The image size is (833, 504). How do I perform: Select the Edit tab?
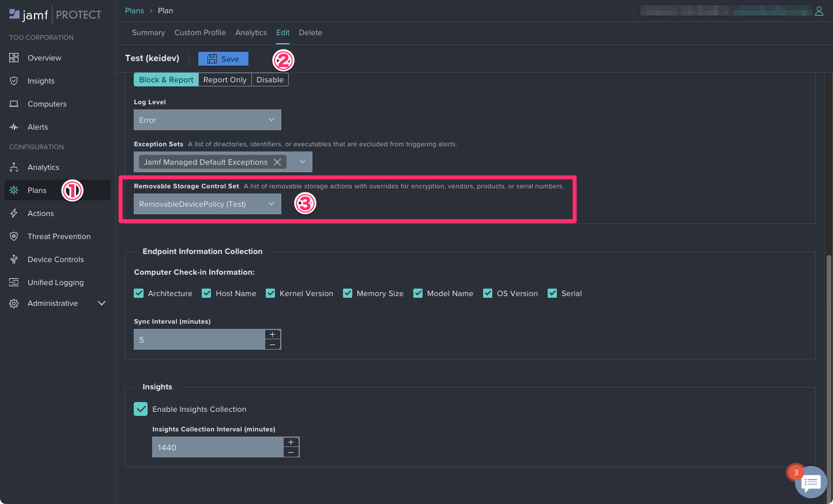tap(282, 32)
